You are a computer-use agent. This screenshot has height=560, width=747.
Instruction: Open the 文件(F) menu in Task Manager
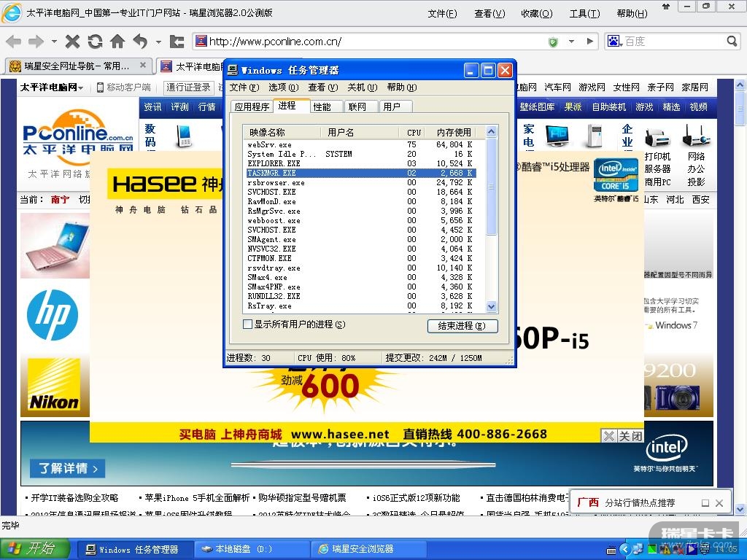(x=244, y=87)
